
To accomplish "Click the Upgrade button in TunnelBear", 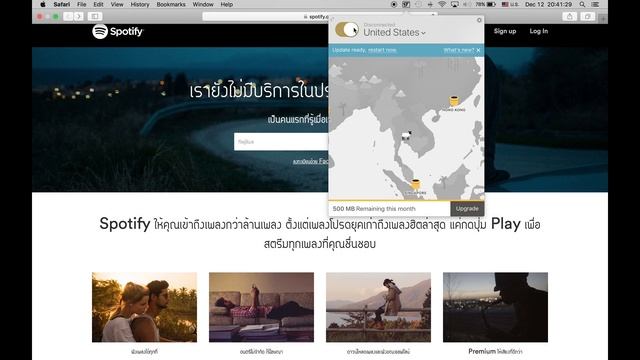I will (x=467, y=209).
